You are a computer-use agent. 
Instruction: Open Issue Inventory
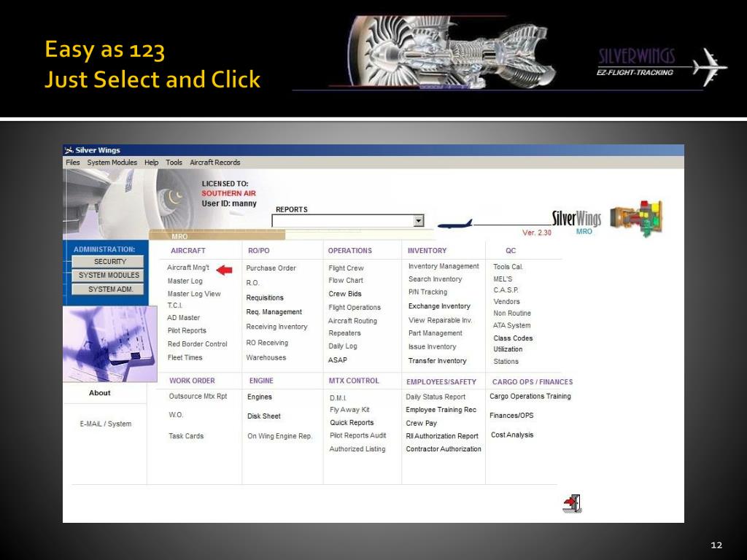432,346
